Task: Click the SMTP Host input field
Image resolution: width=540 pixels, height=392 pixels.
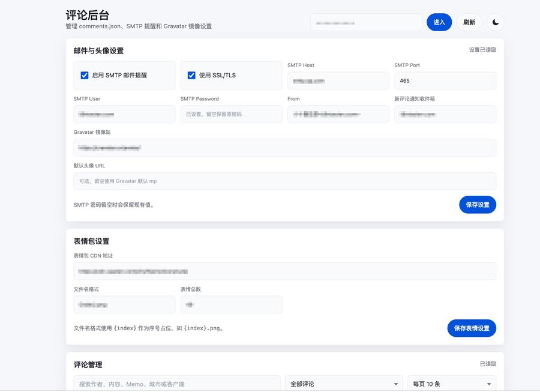Action: click(x=338, y=81)
